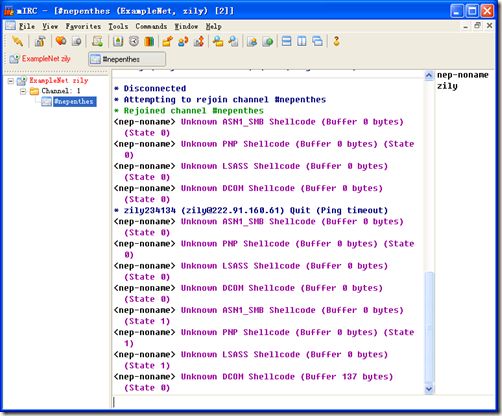Select zily in the nick list
Image resolution: width=502 pixels, height=416 pixels.
[x=447, y=86]
